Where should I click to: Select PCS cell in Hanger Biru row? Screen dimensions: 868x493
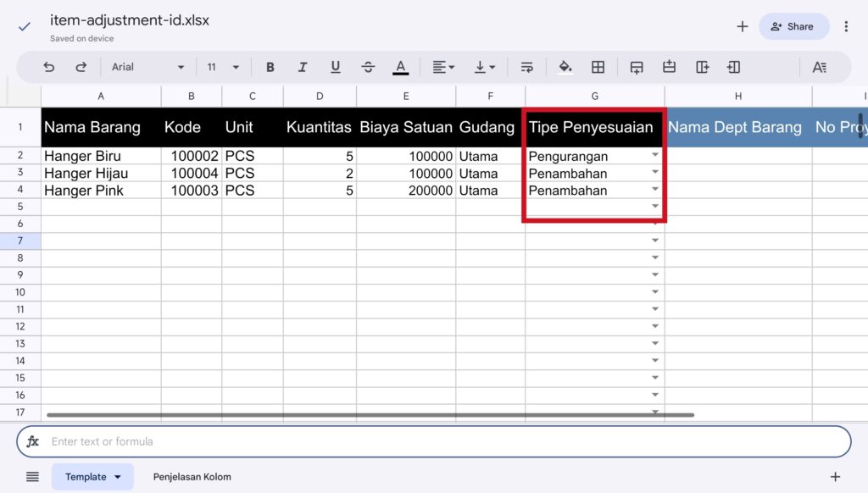click(x=252, y=156)
